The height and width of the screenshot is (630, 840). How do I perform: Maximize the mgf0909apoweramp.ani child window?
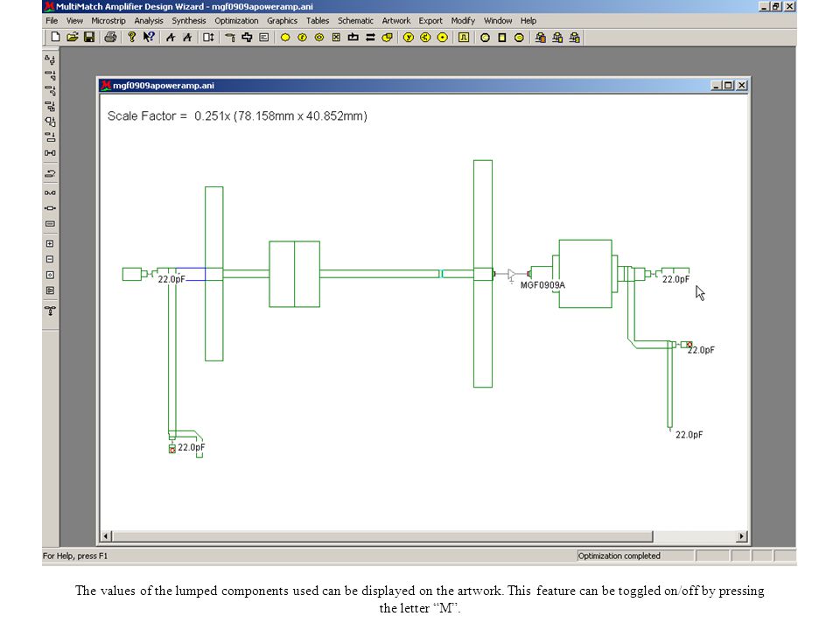tap(728, 85)
